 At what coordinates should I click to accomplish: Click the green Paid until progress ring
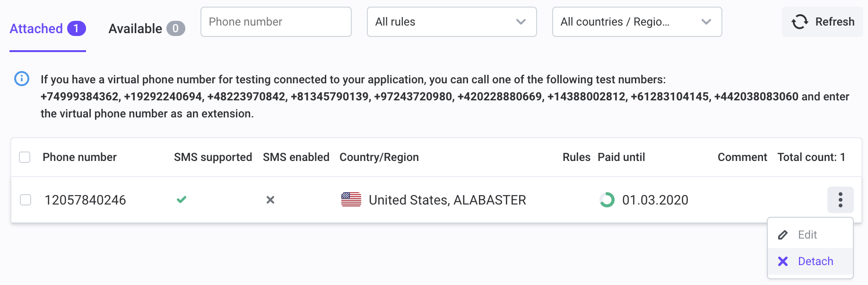(607, 200)
